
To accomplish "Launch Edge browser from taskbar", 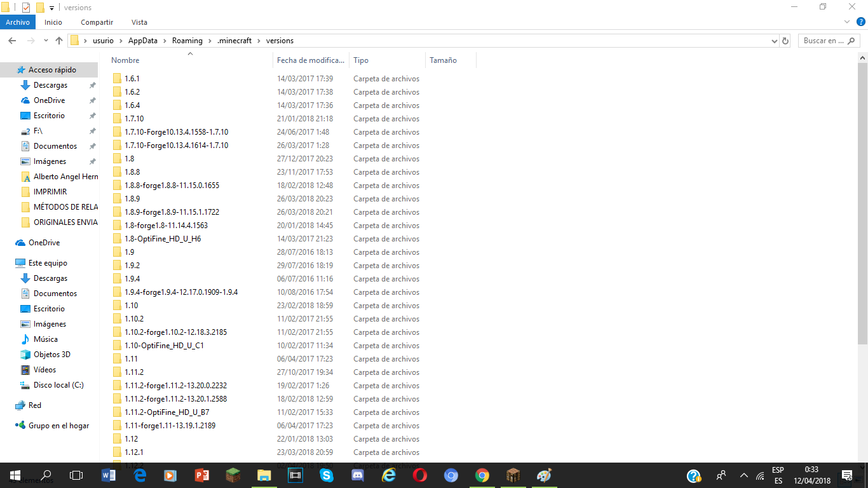I will click(x=140, y=475).
